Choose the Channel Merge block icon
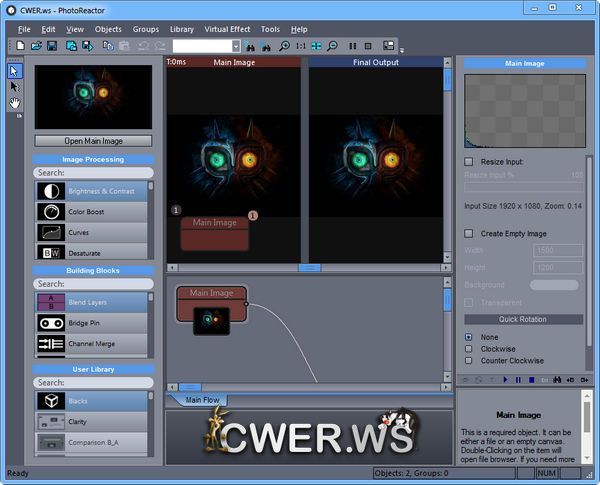This screenshot has width=600, height=485. (50, 344)
